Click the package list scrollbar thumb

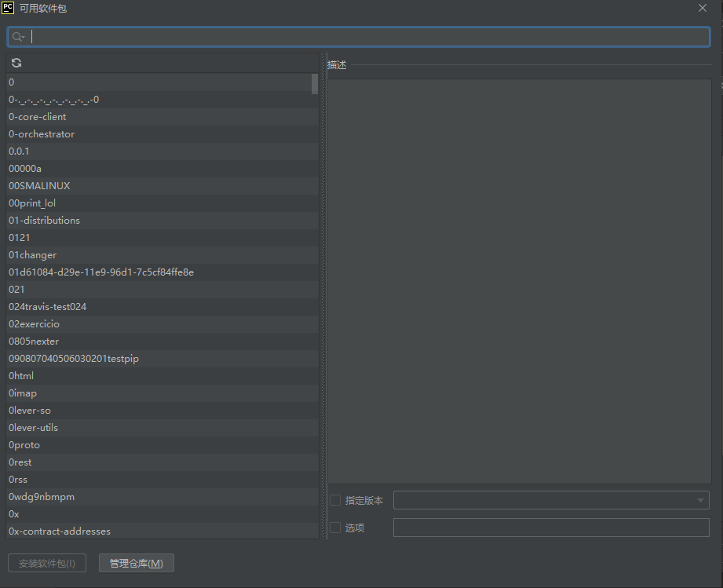pos(315,84)
